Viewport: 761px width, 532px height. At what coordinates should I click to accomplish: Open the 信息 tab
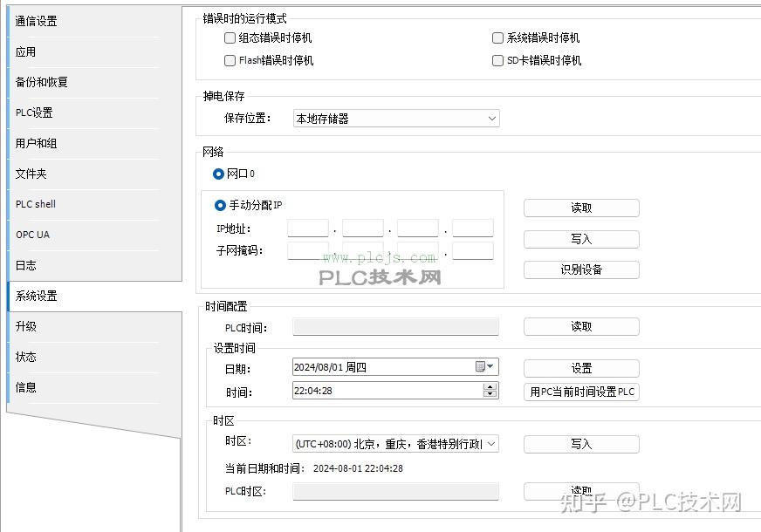[94, 387]
